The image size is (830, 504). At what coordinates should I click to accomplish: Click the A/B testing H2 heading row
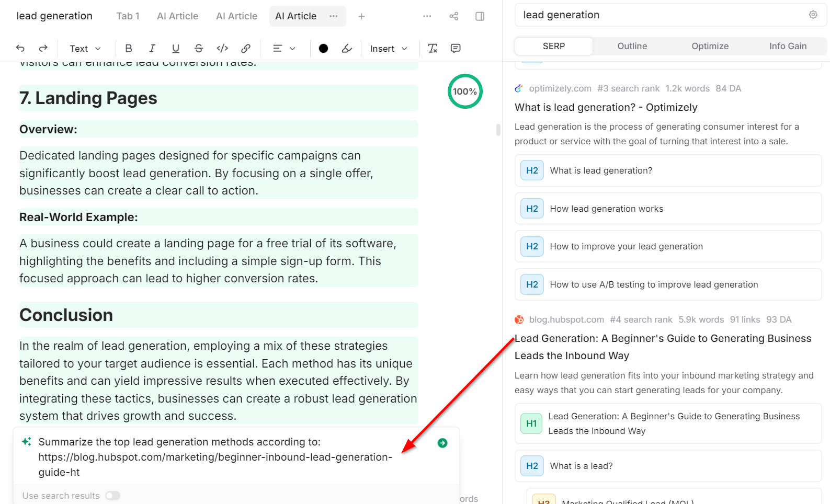668,284
